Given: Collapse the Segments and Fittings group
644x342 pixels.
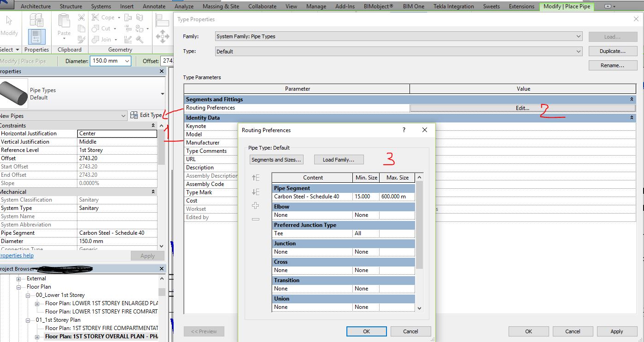Looking at the screenshot, I should pyautogui.click(x=631, y=99).
